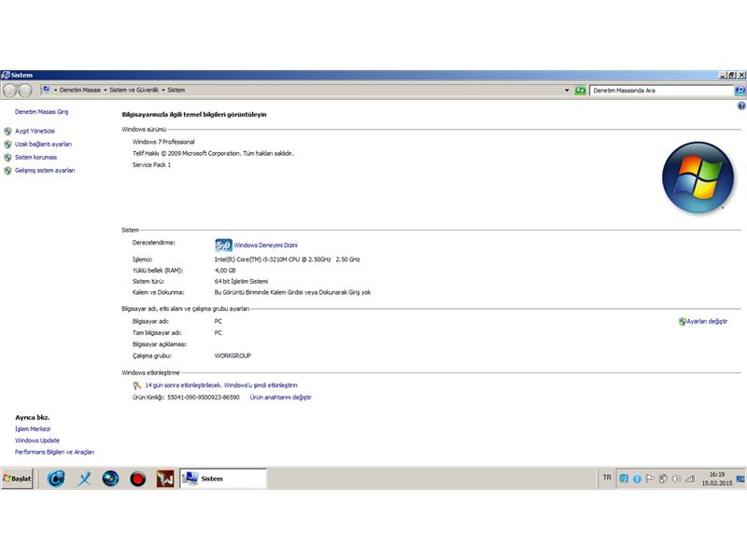Open the Başlat start menu
This screenshot has width=747, height=560.
17,479
